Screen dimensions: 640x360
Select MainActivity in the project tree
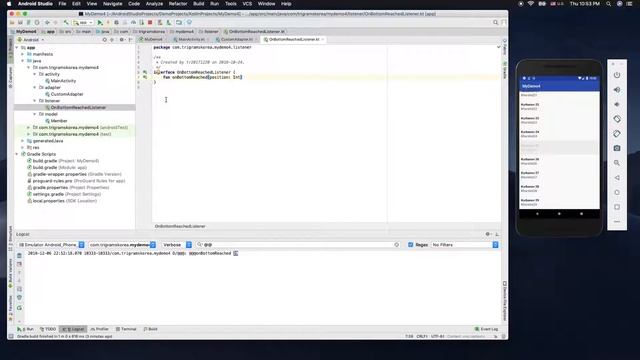pos(63,81)
